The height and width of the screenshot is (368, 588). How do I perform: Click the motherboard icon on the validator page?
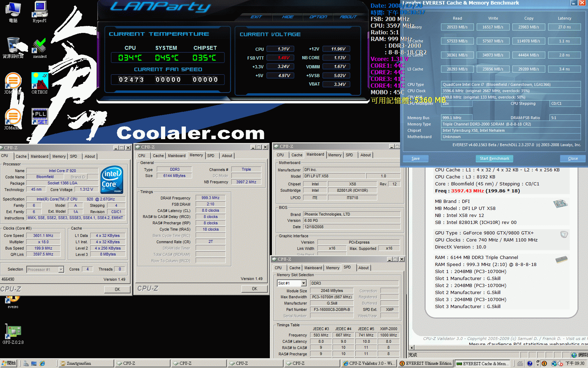(x=560, y=203)
